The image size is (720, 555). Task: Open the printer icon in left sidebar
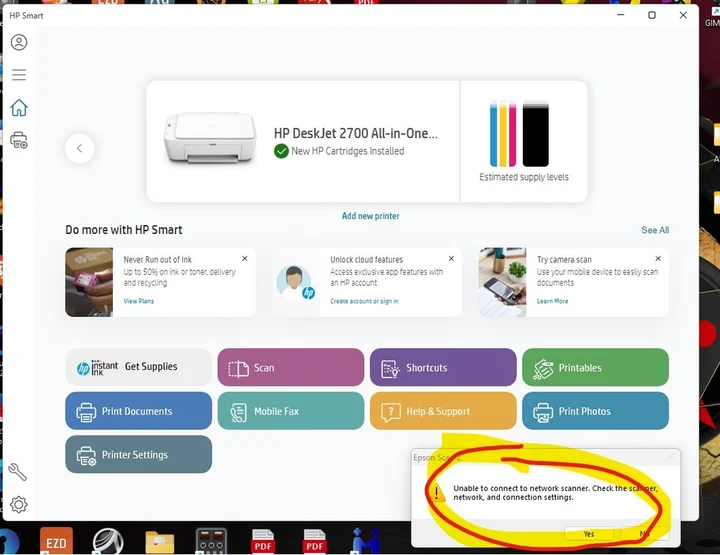point(19,141)
